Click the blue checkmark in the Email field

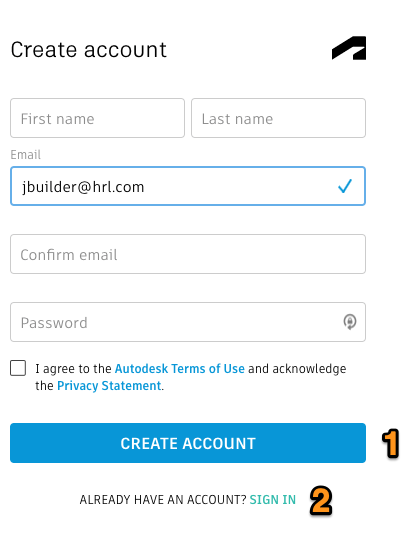tap(344, 186)
